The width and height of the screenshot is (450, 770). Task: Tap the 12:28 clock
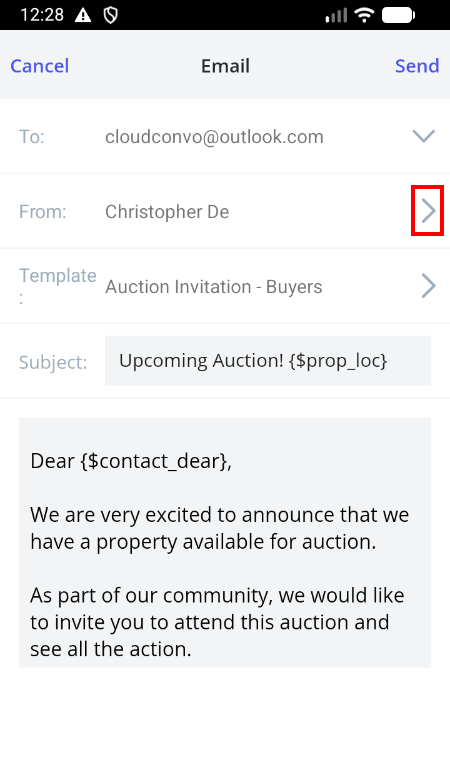tap(42, 15)
